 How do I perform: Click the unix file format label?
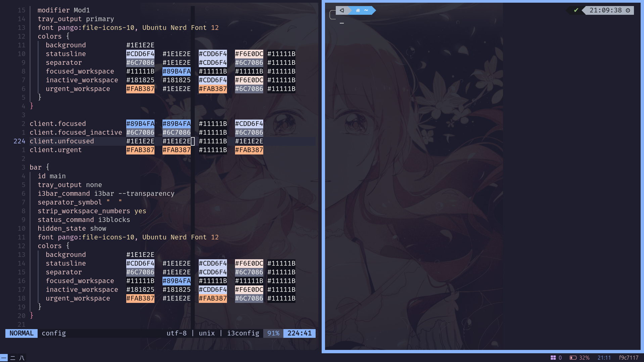207,333
